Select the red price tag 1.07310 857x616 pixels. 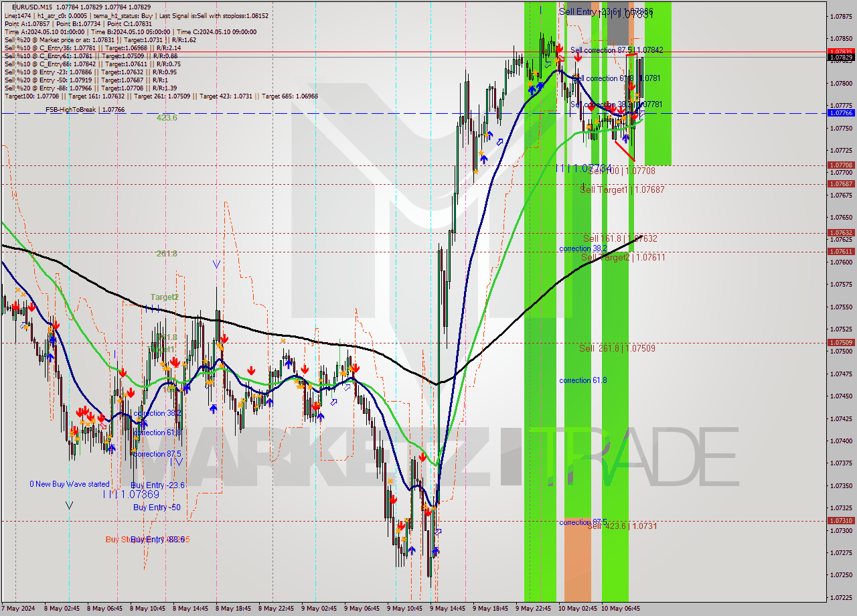tap(841, 520)
